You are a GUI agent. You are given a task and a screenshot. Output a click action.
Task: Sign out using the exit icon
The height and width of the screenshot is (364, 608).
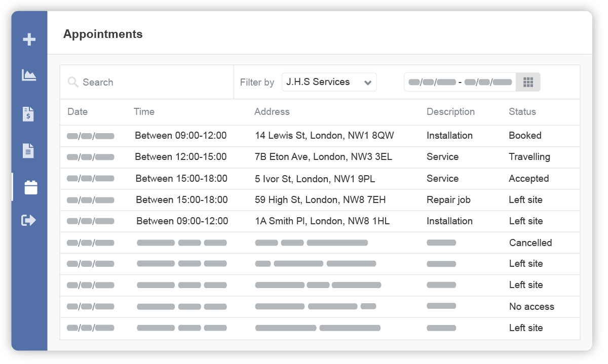[29, 220]
